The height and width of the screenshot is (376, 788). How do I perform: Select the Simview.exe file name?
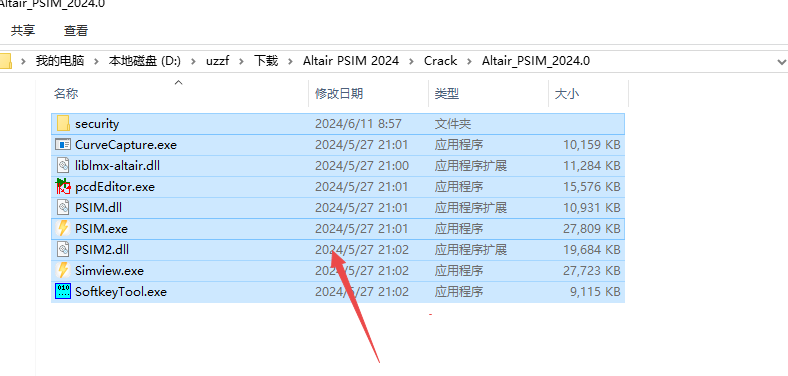(109, 270)
